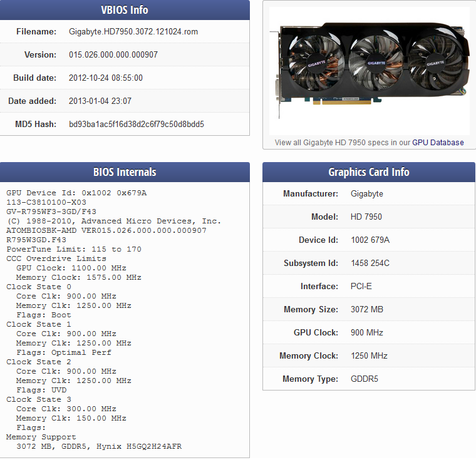Click Manufacturer value Gigabyte
Viewport: 476px width, 460px height.
click(367, 193)
